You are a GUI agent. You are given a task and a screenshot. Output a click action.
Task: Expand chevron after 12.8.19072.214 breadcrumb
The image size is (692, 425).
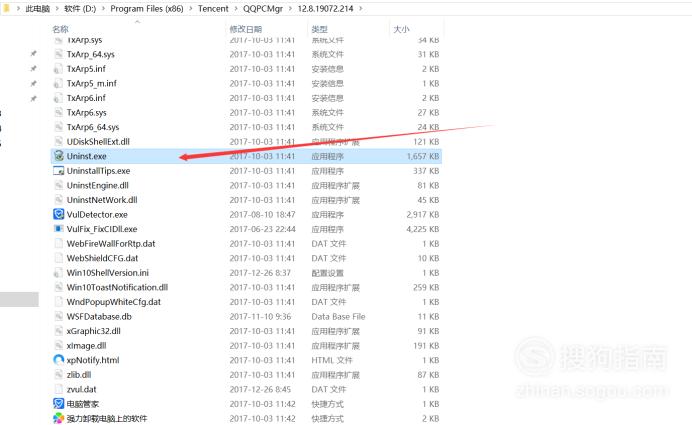(x=361, y=9)
